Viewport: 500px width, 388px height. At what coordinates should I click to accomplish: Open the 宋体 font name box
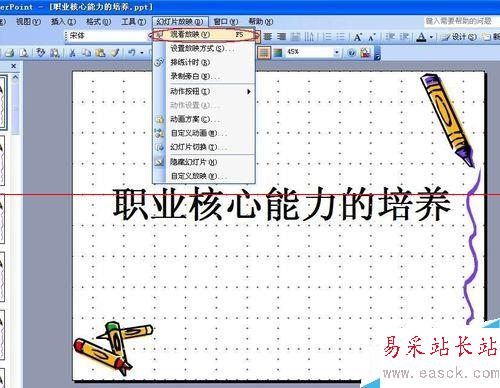pyautogui.click(x=107, y=35)
